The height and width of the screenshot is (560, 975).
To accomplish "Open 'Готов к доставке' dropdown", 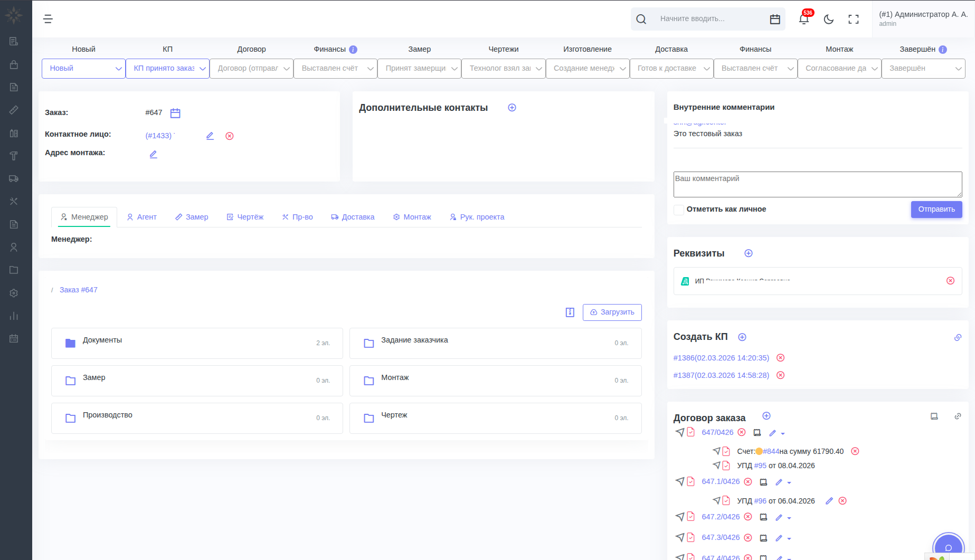I will pos(671,69).
